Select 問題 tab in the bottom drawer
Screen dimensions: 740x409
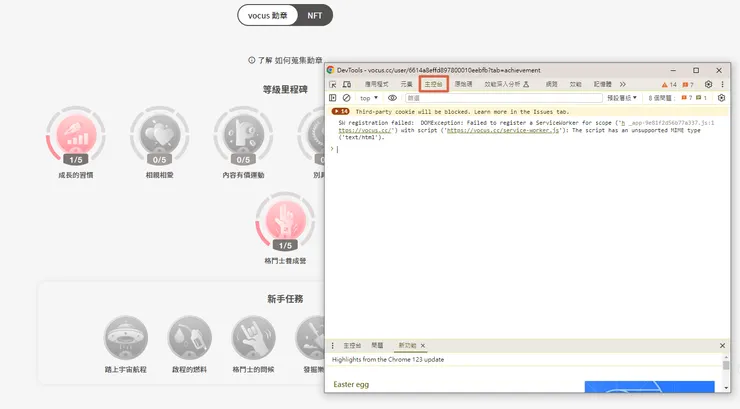[x=377, y=346]
